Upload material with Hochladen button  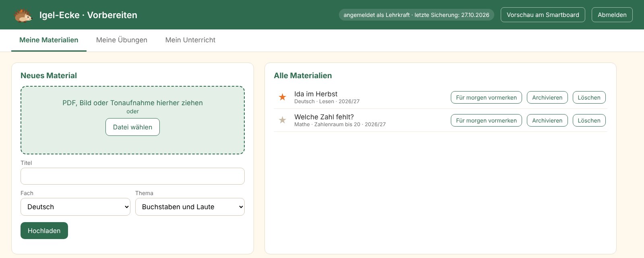(x=44, y=231)
